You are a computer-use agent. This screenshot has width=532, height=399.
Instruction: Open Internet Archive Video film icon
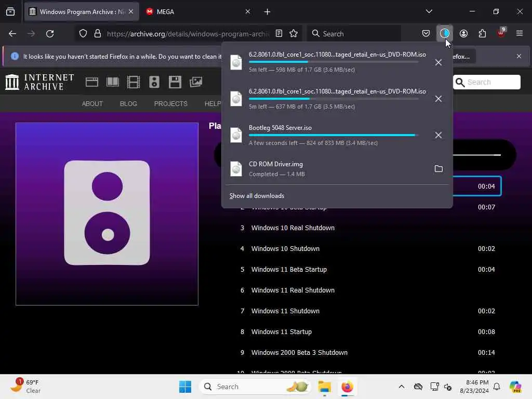pyautogui.click(x=134, y=82)
